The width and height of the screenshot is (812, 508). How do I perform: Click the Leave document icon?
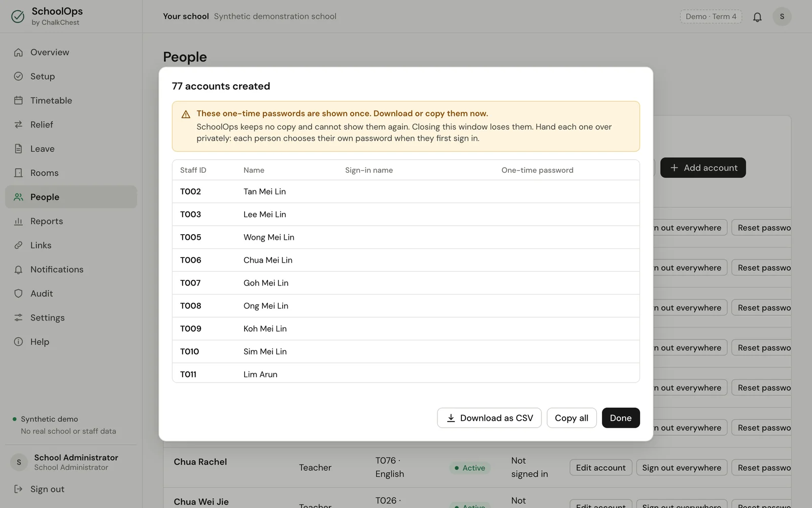point(18,149)
